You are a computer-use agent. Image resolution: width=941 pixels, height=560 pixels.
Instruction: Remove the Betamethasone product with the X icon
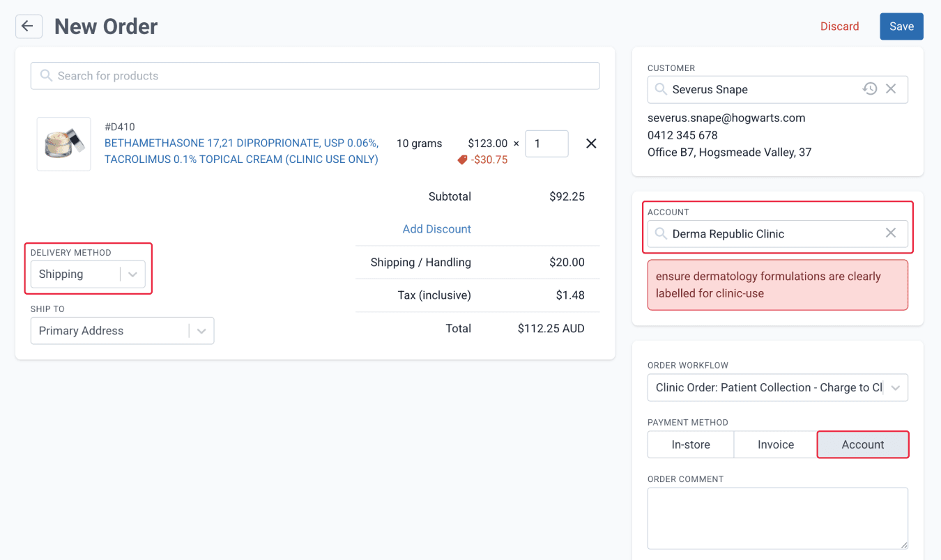pyautogui.click(x=591, y=143)
